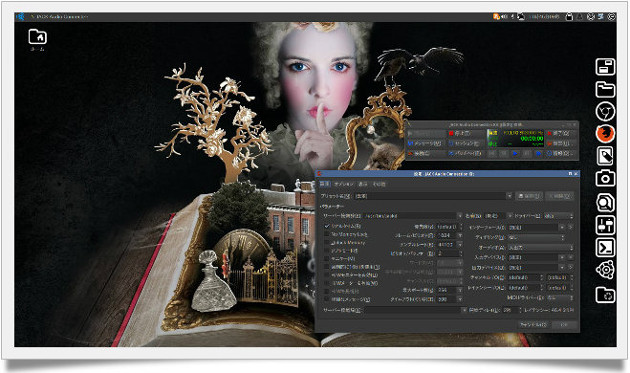
Task: Switch to the Options tab in setup dialog
Action: [x=344, y=184]
